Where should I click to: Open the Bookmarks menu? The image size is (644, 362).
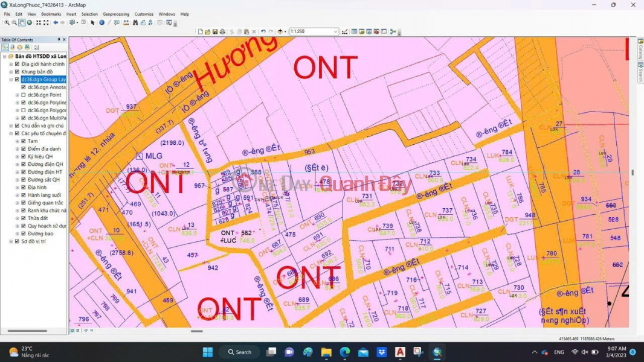(x=51, y=14)
